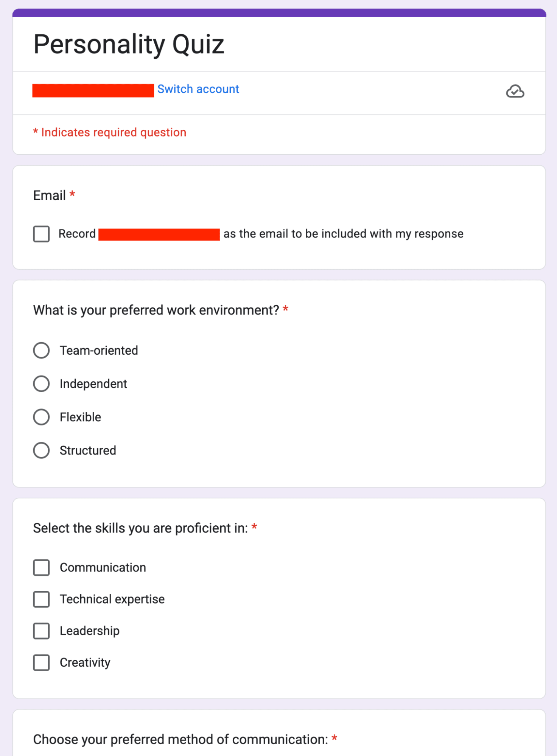Click the required question notice text
The height and width of the screenshot is (756, 557).
tap(109, 132)
